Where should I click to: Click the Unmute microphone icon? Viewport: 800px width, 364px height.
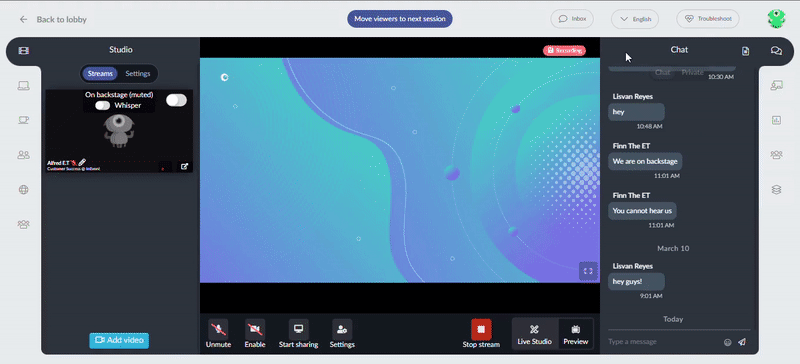[218, 329]
